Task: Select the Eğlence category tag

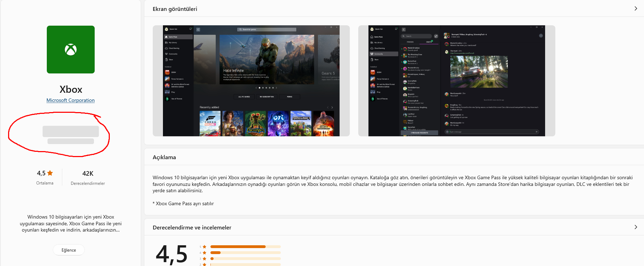Action: point(69,250)
